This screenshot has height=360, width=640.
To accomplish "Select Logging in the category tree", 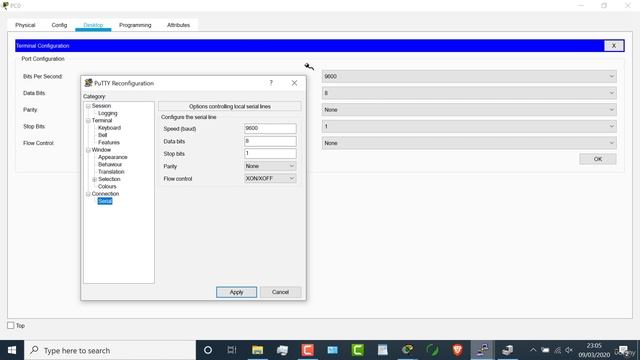I will point(108,113).
